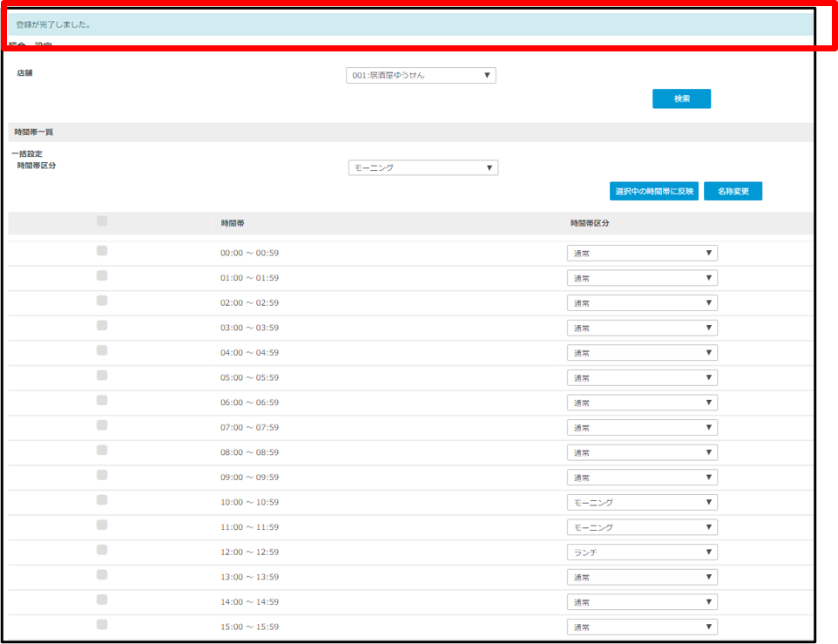Open category dropdown for 05:00 ~ 05:59
Screen dimensions: 838x644
click(642, 378)
